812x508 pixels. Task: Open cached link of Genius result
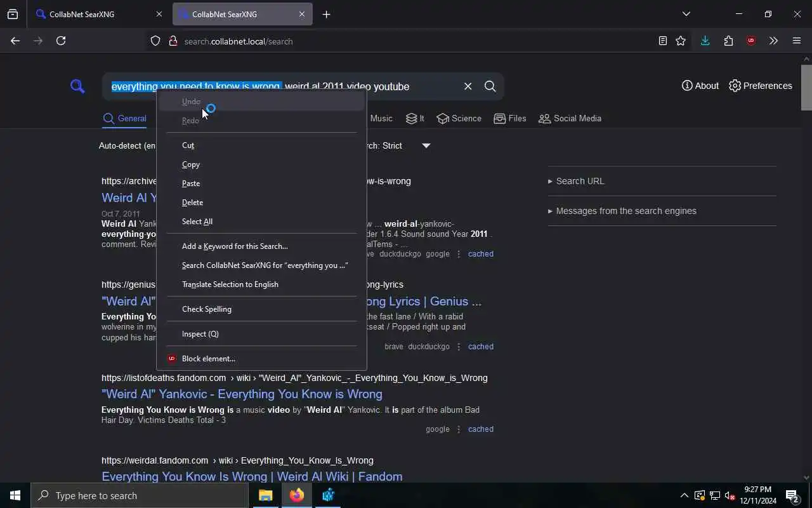click(x=480, y=346)
